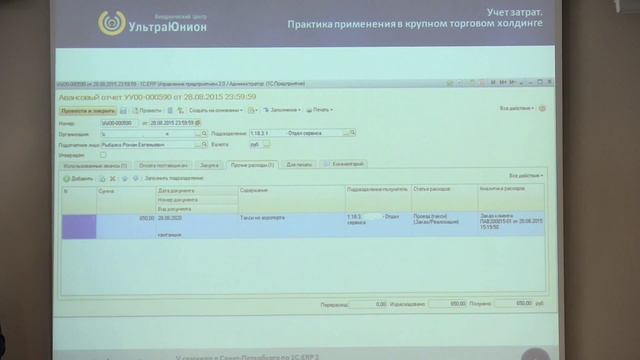Open top 'Все действия' dropdown
The image size is (640, 360).
tap(517, 109)
